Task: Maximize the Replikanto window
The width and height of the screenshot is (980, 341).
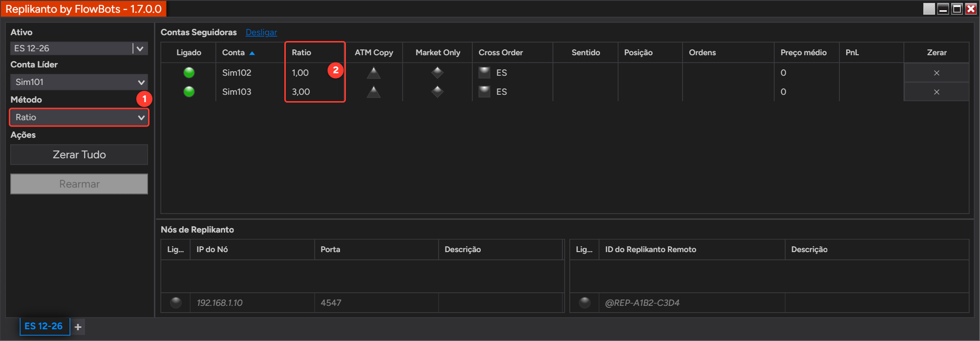Action: [x=957, y=9]
